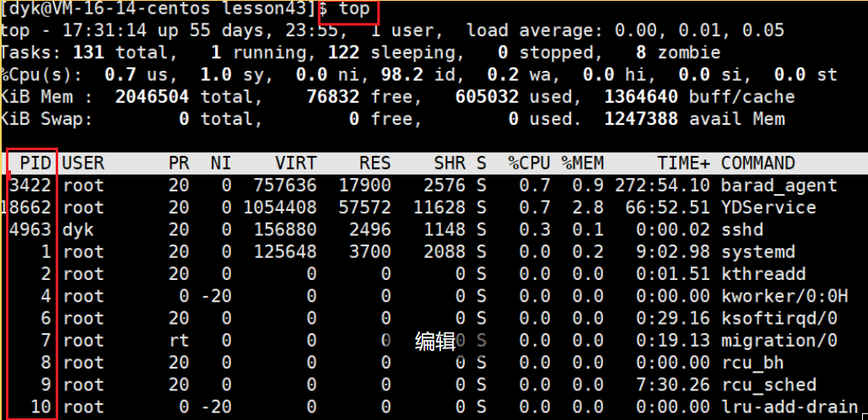Click avail Mem value 1247388

[x=641, y=118]
